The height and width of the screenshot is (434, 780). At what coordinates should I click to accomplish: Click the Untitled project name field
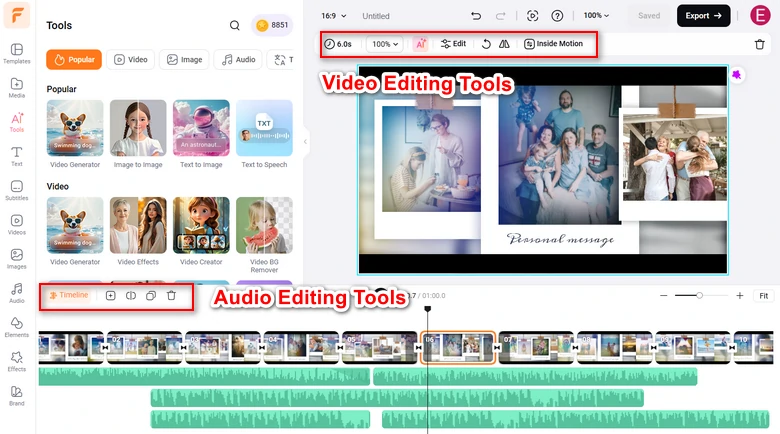pyautogui.click(x=376, y=16)
